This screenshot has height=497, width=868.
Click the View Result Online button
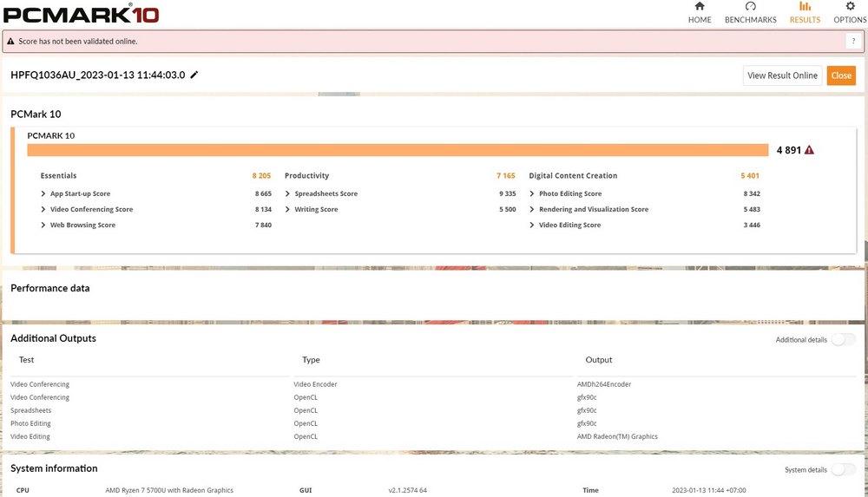point(782,75)
